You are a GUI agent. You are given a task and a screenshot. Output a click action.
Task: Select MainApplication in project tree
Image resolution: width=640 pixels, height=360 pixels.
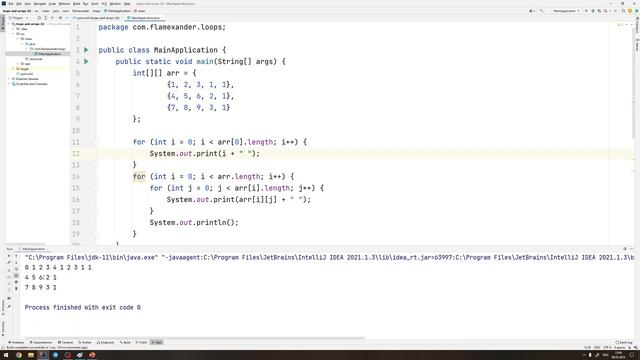pos(50,54)
